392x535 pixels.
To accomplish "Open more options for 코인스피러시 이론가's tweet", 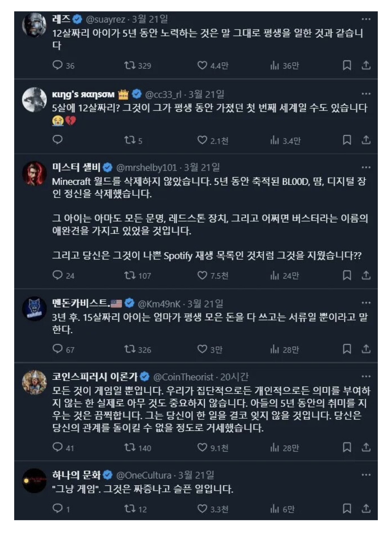I will pyautogui.click(x=366, y=376).
